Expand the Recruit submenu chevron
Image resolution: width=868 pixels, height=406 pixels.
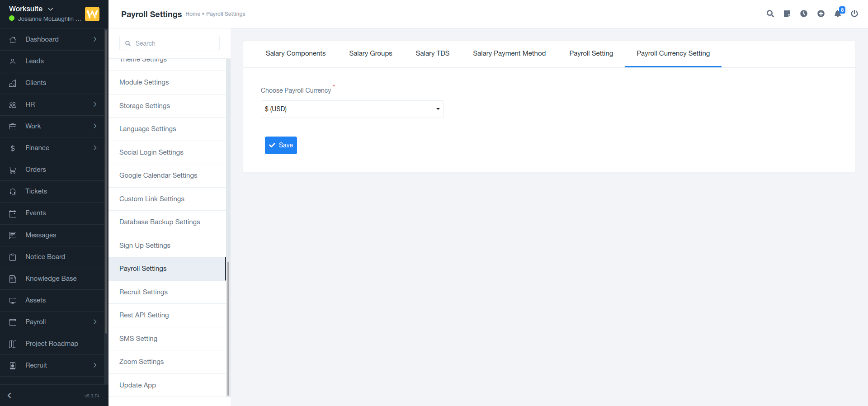pyautogui.click(x=95, y=365)
